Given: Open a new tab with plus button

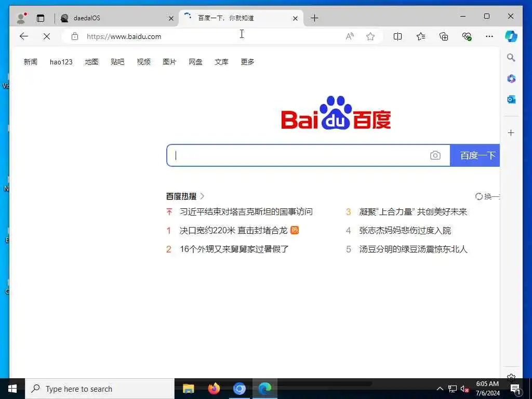Looking at the screenshot, I should (x=314, y=18).
